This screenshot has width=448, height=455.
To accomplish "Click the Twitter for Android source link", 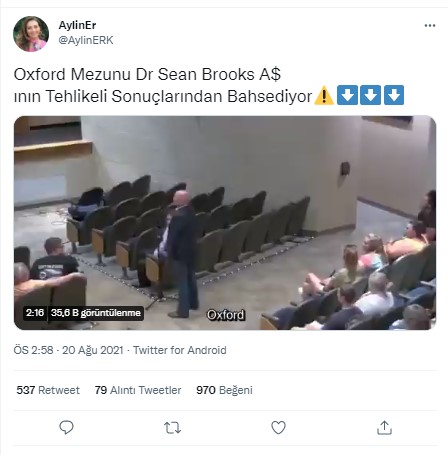I will pyautogui.click(x=180, y=350).
